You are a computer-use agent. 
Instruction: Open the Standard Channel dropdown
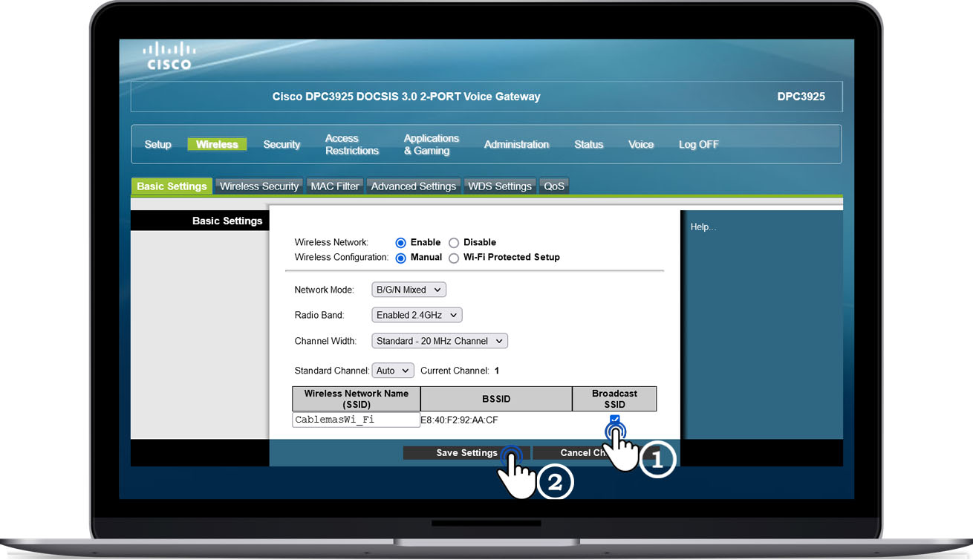[x=392, y=370]
